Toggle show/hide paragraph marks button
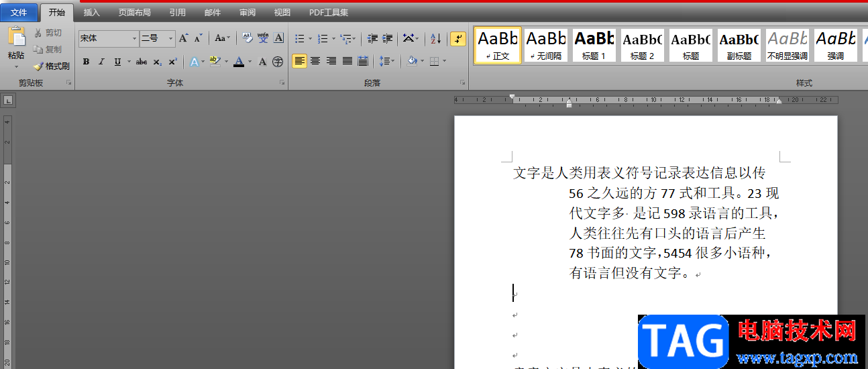This screenshot has width=868, height=369. [458, 38]
